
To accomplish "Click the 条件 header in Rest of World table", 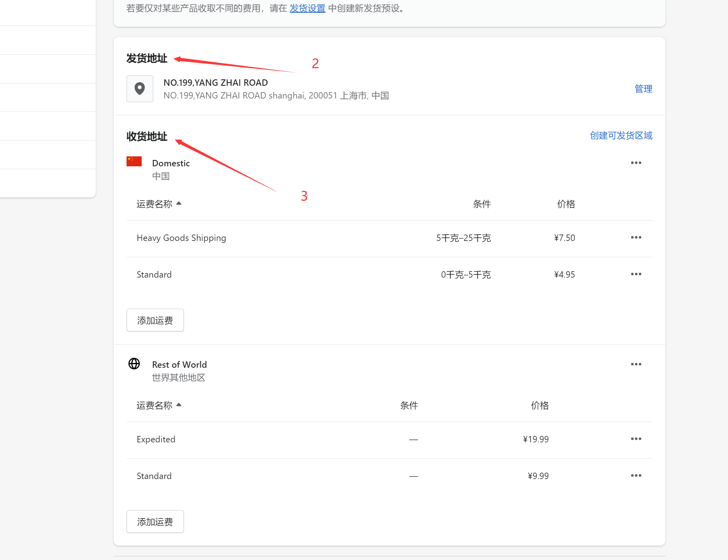I will pos(409,405).
